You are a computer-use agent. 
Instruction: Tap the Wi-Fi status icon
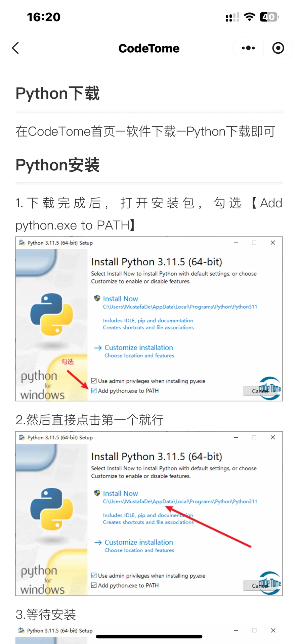pyautogui.click(x=249, y=17)
